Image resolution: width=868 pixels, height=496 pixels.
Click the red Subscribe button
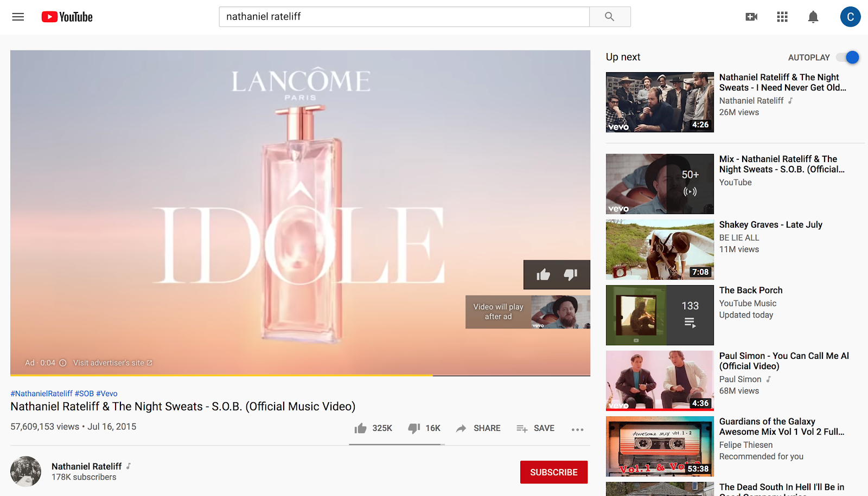554,472
